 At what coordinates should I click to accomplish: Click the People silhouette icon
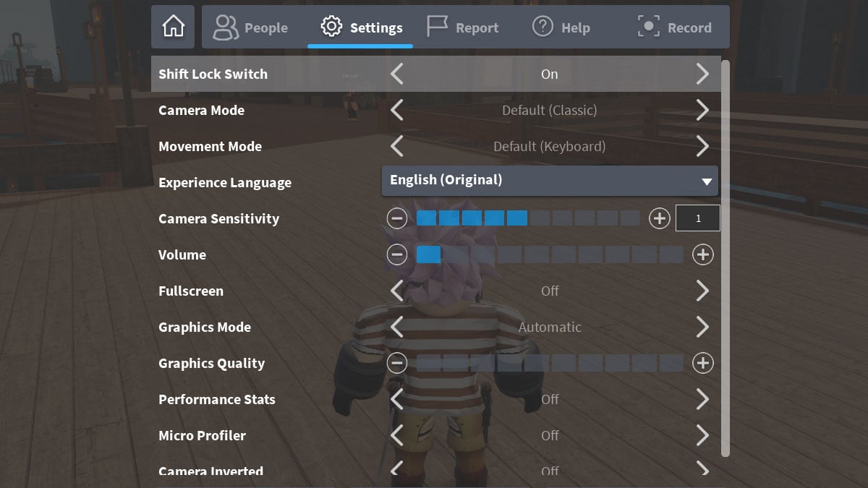(224, 27)
